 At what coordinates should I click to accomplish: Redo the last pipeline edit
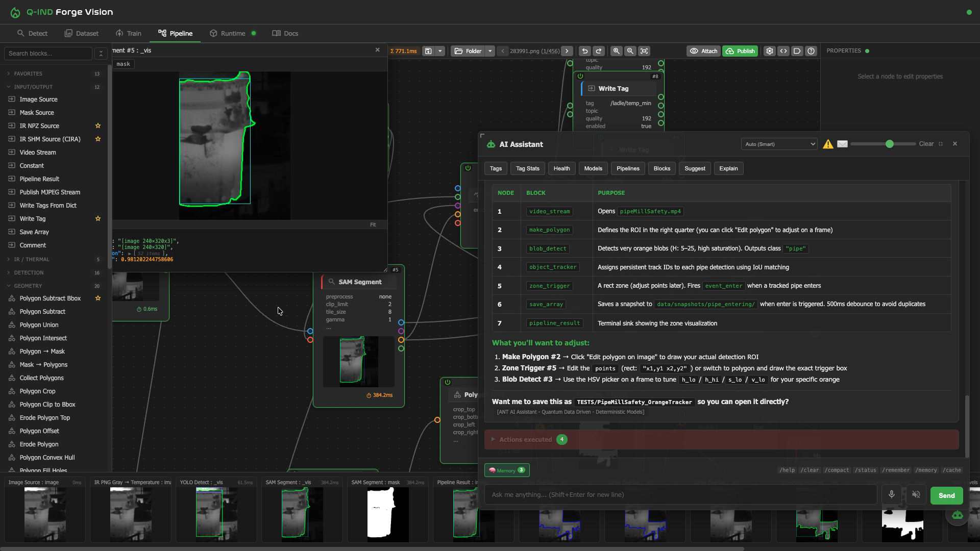tap(599, 51)
